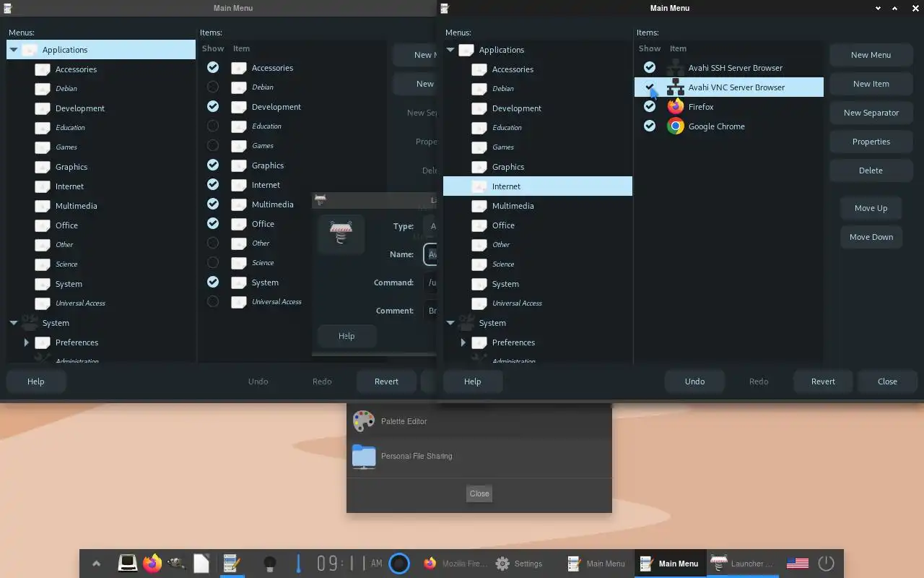This screenshot has width=924, height=578.
Task: Click the blue circle icon in the taskbar
Action: coord(399,564)
